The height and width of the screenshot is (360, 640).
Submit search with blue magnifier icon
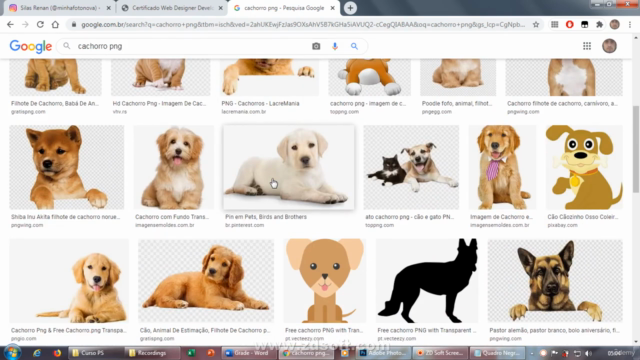pyautogui.click(x=354, y=46)
